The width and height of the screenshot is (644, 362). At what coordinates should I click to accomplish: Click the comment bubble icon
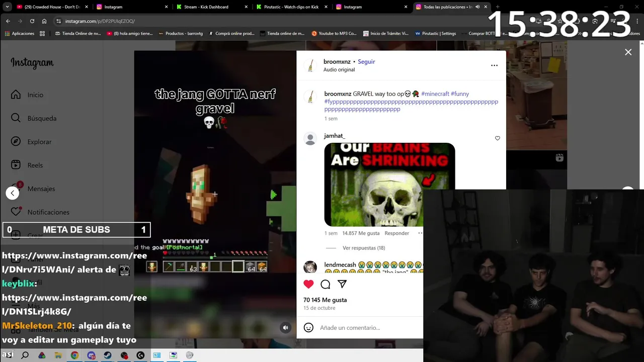(x=326, y=285)
